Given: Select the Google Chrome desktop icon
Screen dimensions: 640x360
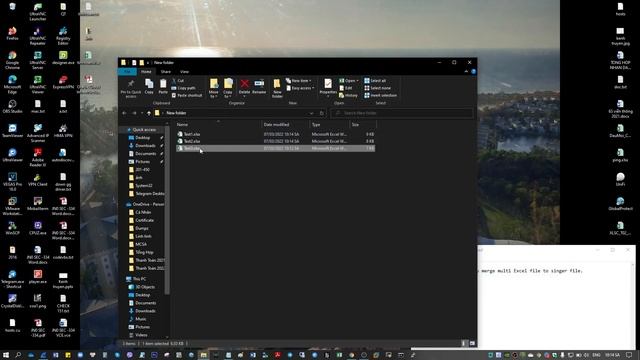Looking at the screenshot, I should (12, 60).
